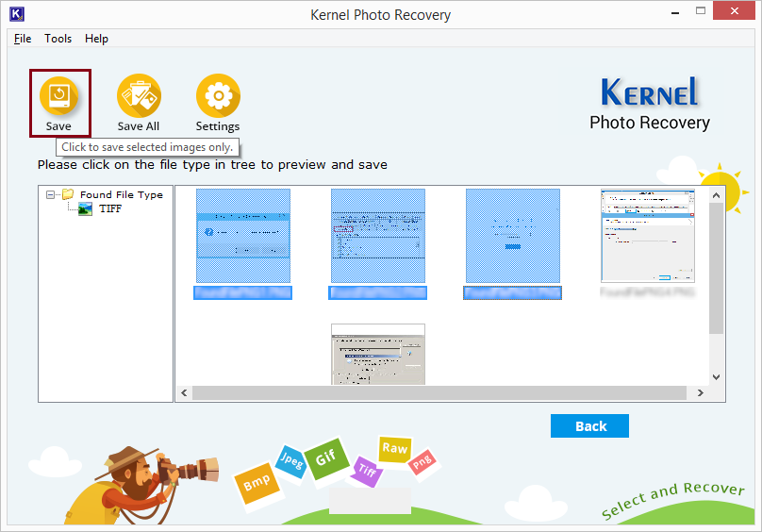Maximize the Kernel Photo Recovery window
Viewport: 762px width, 532px height.
point(701,10)
